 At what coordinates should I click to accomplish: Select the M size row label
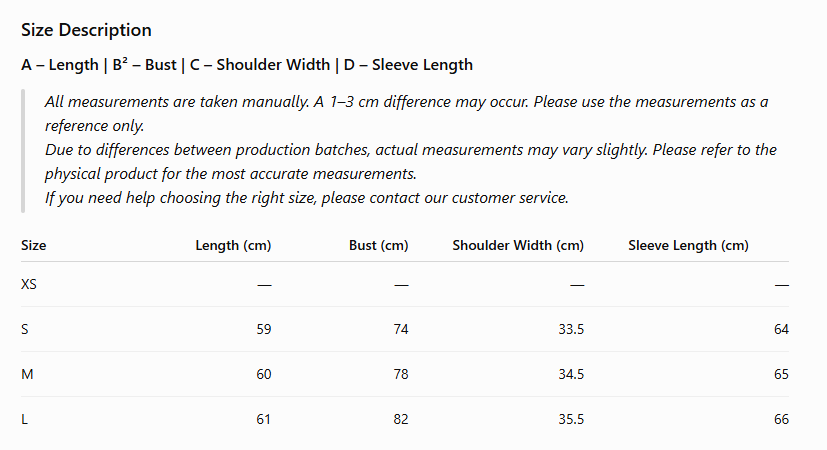27,374
